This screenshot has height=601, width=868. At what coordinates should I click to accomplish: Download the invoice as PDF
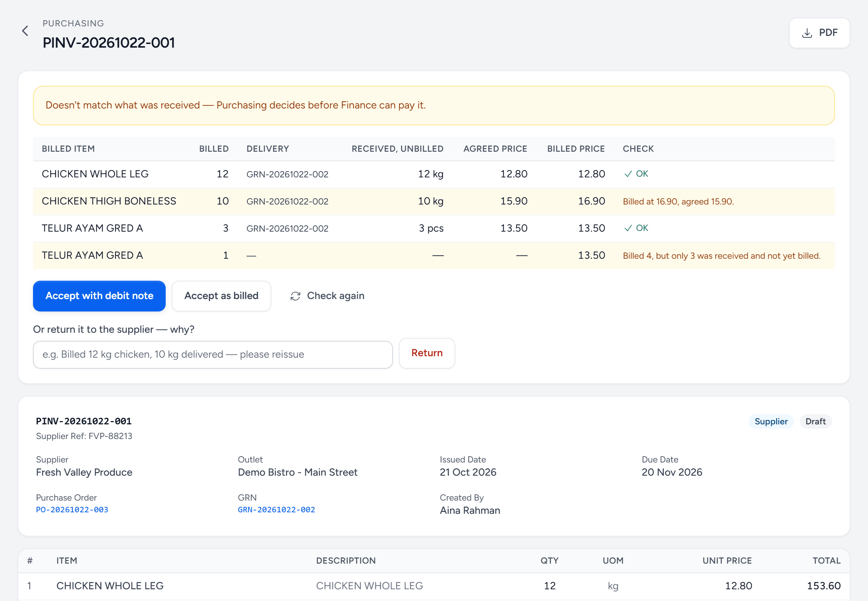pyautogui.click(x=819, y=33)
